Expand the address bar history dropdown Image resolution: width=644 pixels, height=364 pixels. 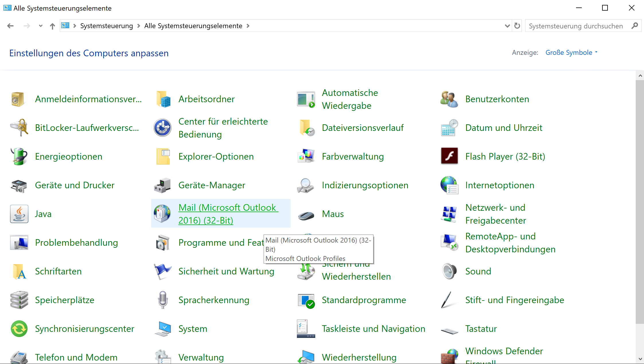tap(507, 26)
